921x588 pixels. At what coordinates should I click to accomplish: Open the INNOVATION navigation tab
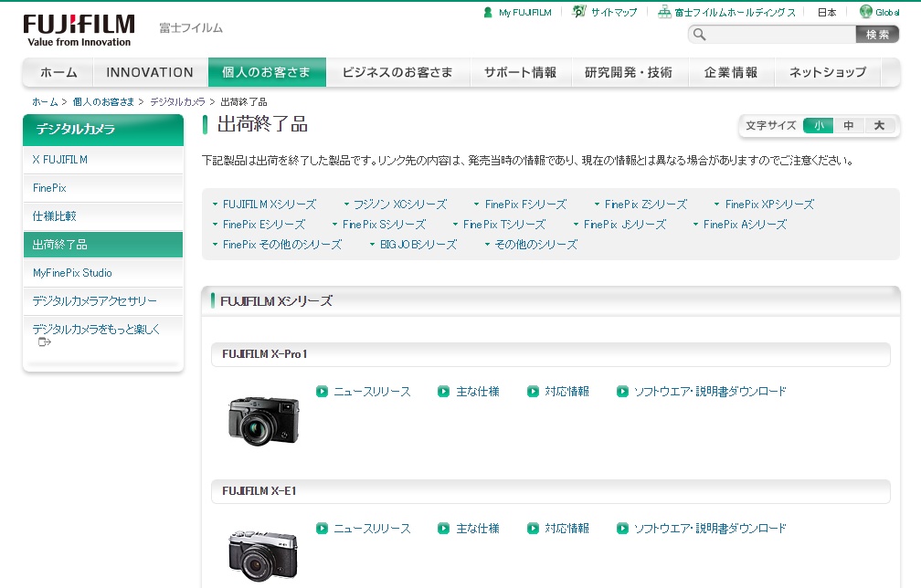[x=150, y=72]
